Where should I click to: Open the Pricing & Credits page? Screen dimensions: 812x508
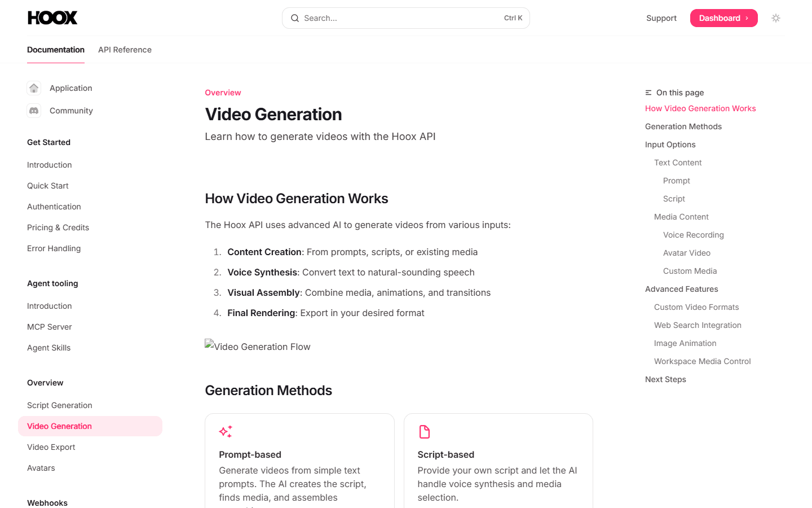coord(58,227)
